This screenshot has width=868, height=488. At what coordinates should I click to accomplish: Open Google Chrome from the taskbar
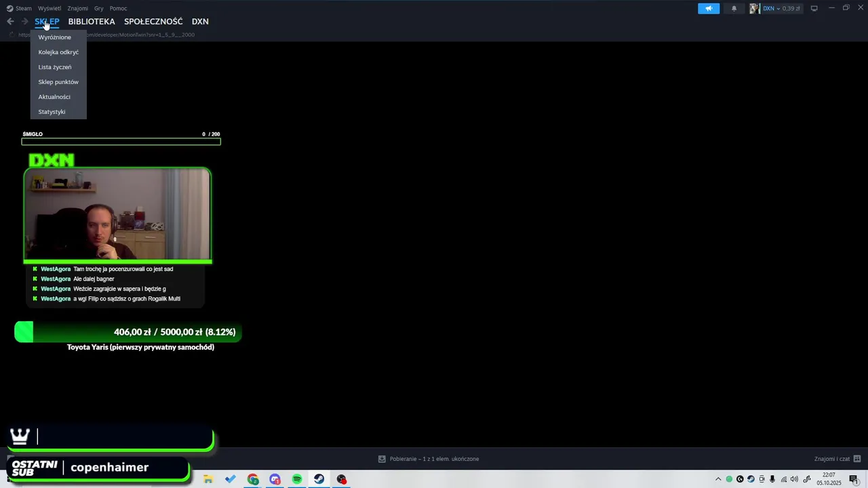253,479
